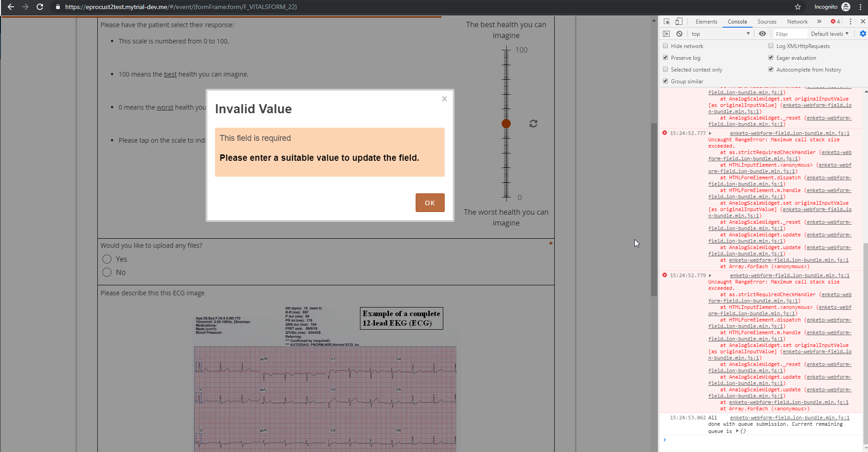Screen dimensions: 868x452
Task: Open DevTools settings gear
Action: [862, 34]
